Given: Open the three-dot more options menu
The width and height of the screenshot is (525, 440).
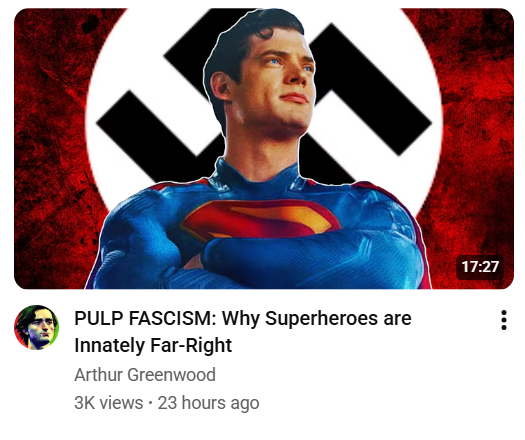Looking at the screenshot, I should coord(504,320).
